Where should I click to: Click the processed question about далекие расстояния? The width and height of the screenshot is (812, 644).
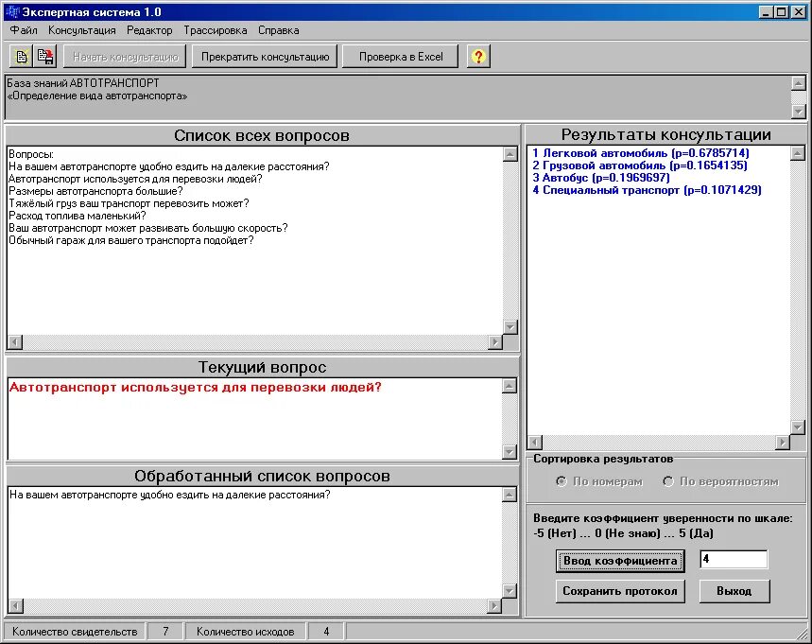[x=169, y=495]
